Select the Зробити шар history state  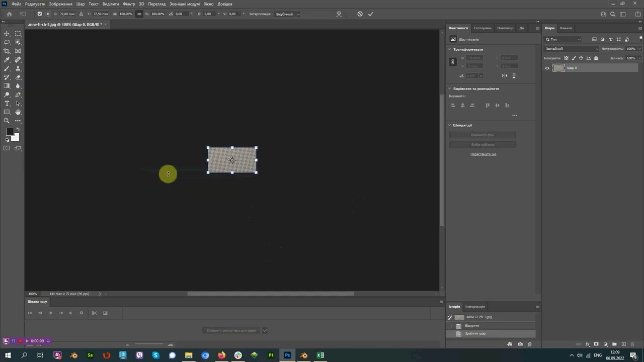tap(491, 334)
